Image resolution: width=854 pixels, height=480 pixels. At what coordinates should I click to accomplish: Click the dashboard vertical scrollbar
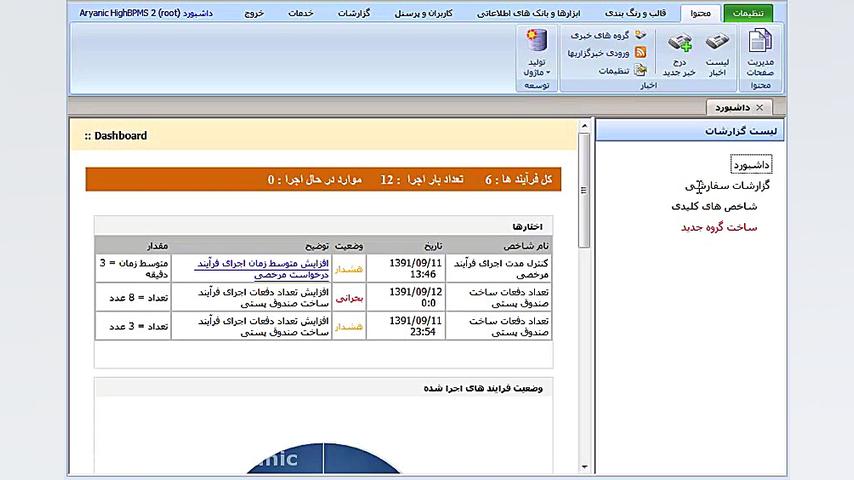pos(584,190)
